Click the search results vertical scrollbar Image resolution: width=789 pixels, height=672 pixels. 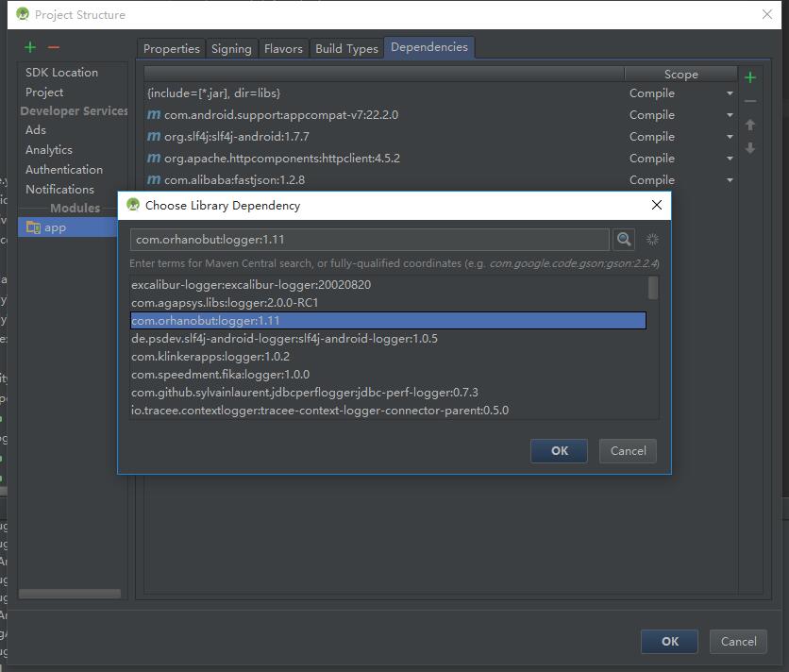click(x=652, y=289)
